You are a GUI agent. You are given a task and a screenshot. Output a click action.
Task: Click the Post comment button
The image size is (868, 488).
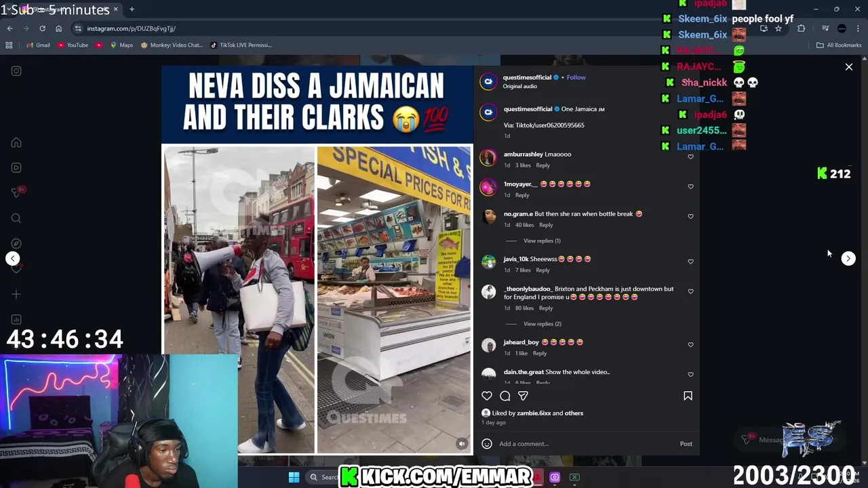686,444
